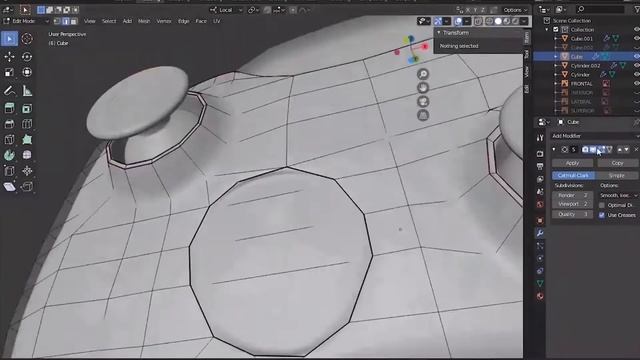Select the Poly Build tool
Image resolution: width=640 pixels, height=360 pixels.
point(27,140)
